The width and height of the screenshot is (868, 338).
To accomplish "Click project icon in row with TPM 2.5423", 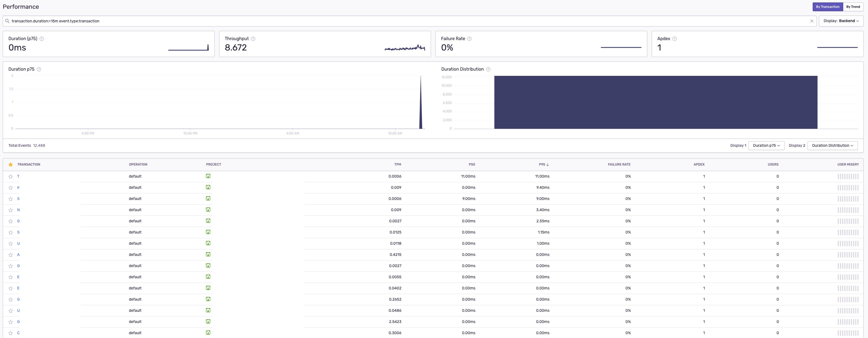I will tap(208, 321).
